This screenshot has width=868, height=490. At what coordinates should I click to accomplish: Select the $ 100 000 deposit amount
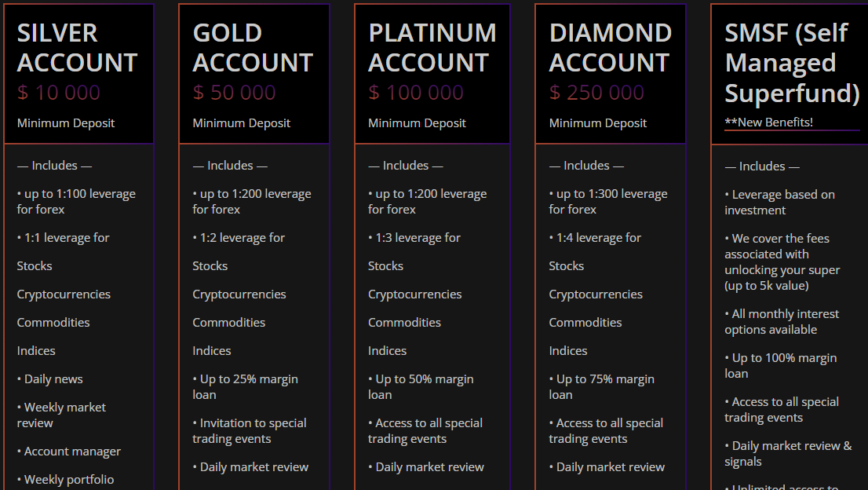click(x=416, y=93)
